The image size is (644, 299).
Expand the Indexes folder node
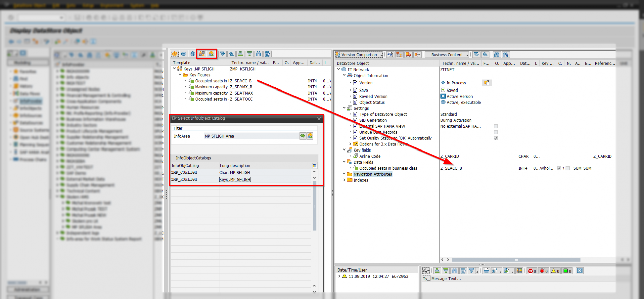[x=344, y=180]
